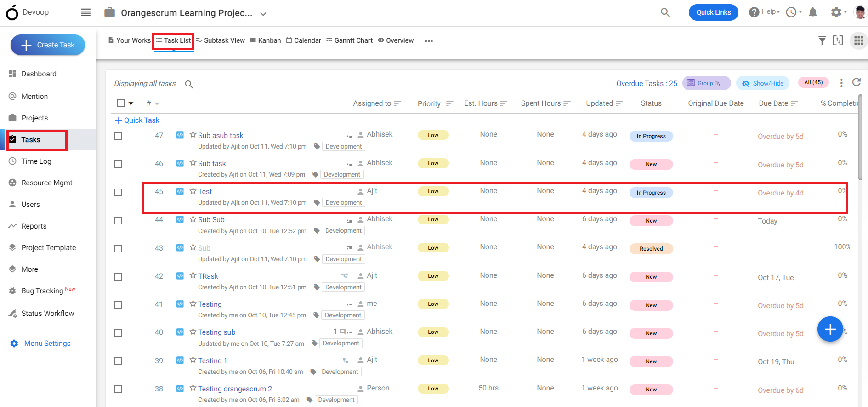The width and height of the screenshot is (868, 407).
Task: Sort by task number column
Action: click(153, 103)
